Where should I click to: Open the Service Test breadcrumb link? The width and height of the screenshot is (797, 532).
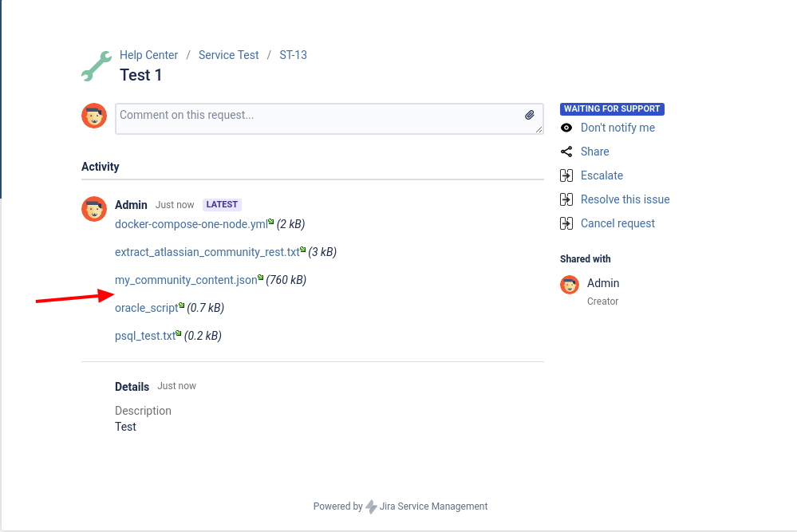pyautogui.click(x=228, y=55)
